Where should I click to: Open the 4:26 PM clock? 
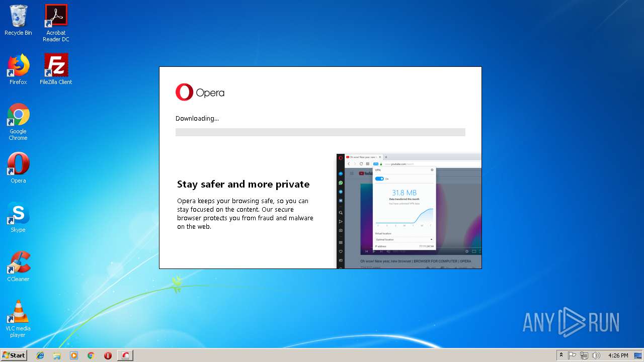pos(618,355)
